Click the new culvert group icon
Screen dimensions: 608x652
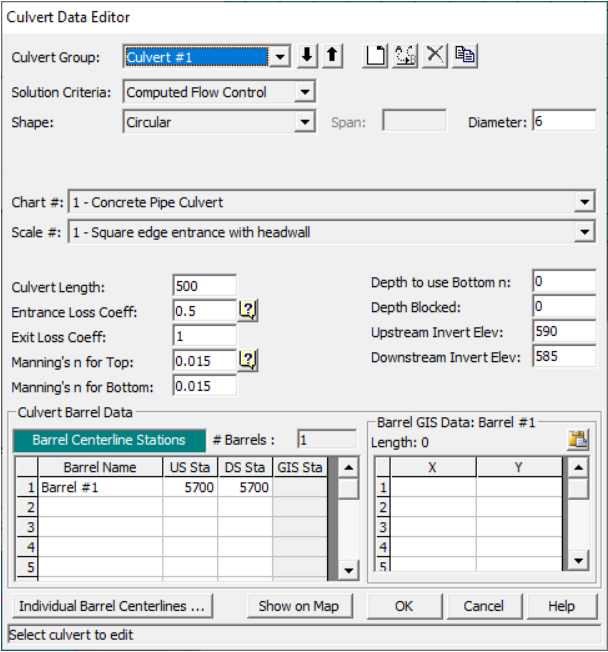pyautogui.click(x=375, y=56)
